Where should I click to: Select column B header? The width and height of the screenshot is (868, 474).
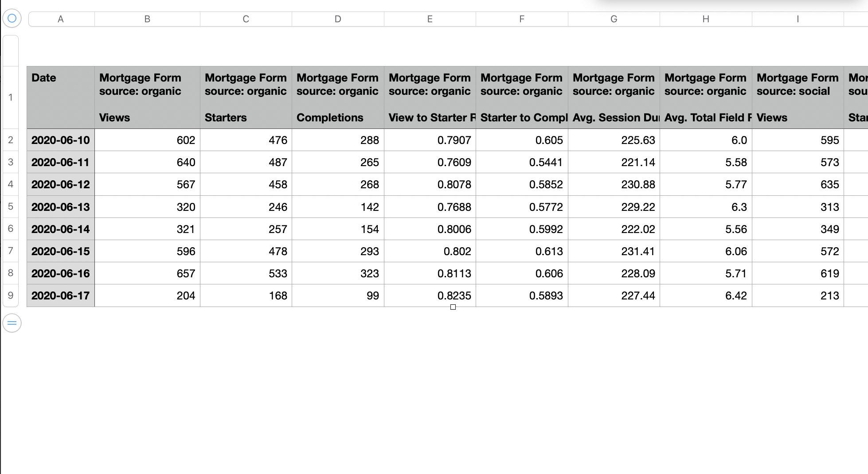[147, 19]
